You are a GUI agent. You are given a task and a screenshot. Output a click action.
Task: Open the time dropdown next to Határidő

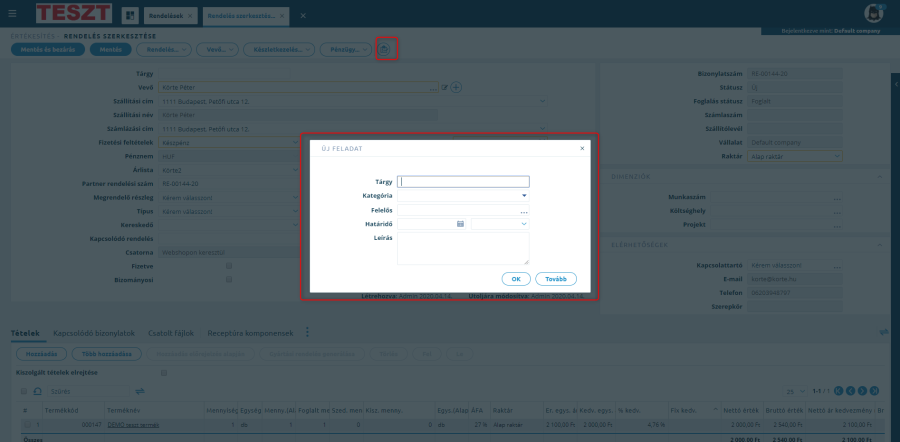tap(500, 224)
